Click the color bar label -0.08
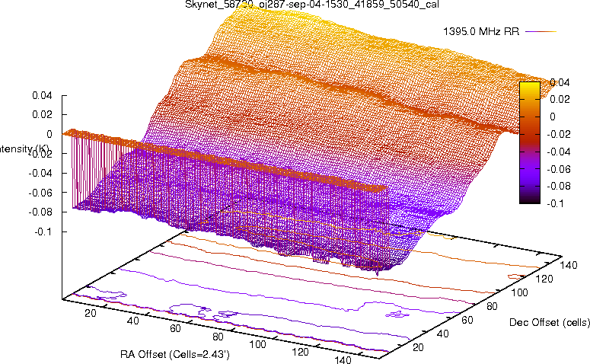The height and width of the screenshot is (364, 590). tap(558, 186)
